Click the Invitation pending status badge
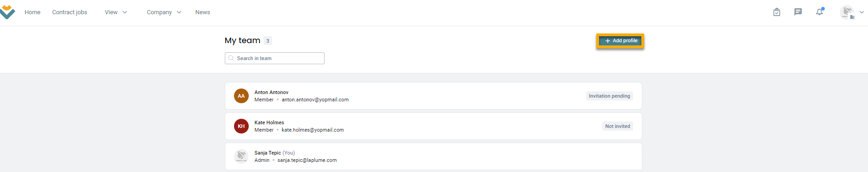The height and width of the screenshot is (172, 868). pyautogui.click(x=610, y=96)
